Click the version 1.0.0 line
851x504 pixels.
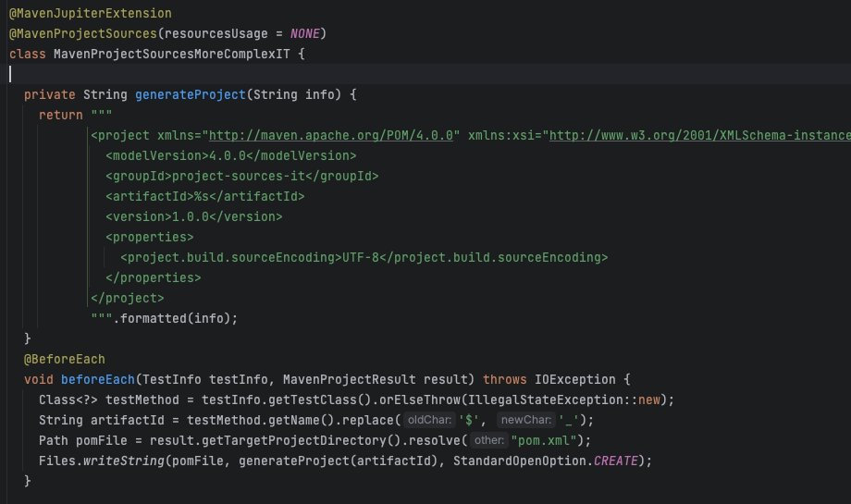coord(193,216)
